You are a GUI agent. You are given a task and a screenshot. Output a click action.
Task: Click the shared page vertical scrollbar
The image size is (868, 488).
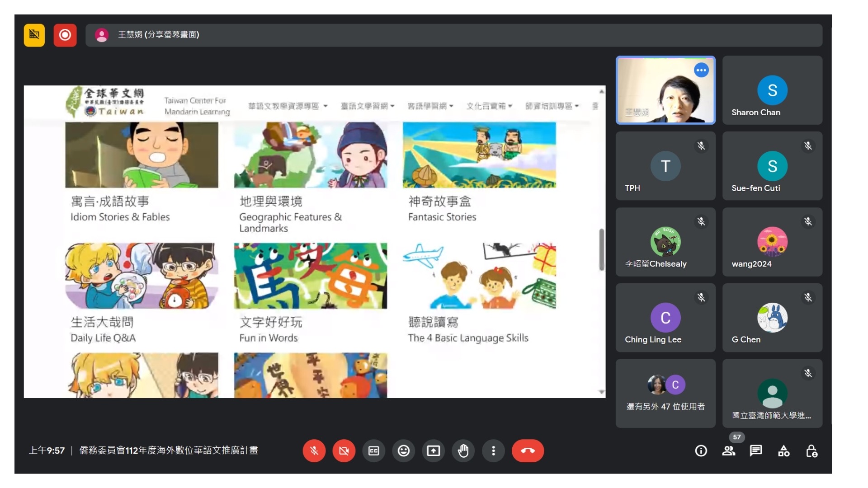pyautogui.click(x=601, y=249)
